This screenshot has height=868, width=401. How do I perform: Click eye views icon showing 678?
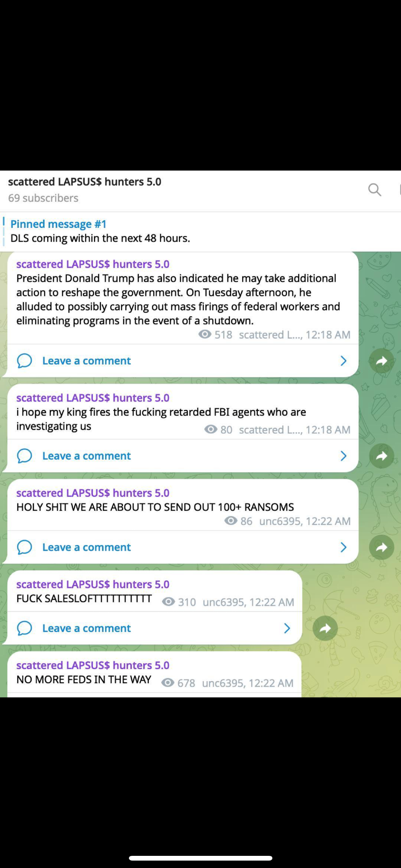(168, 683)
